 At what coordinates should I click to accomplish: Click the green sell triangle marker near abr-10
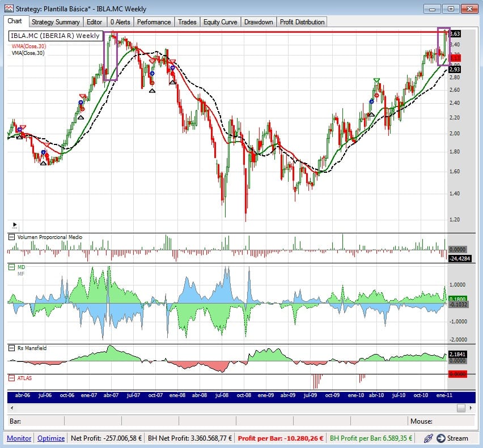click(376, 80)
